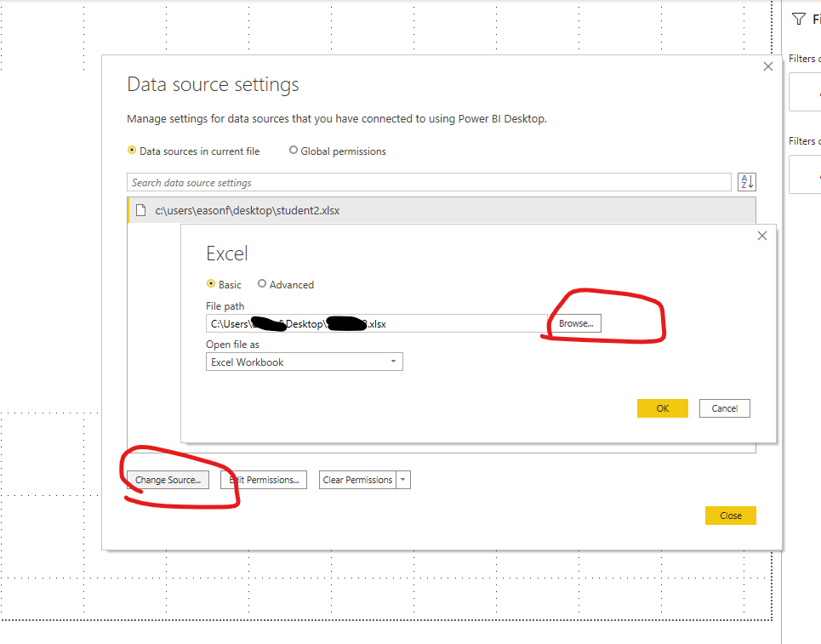Click the A-Z sort icon beside search
Viewport: 821px width, 644px height.
click(x=747, y=182)
